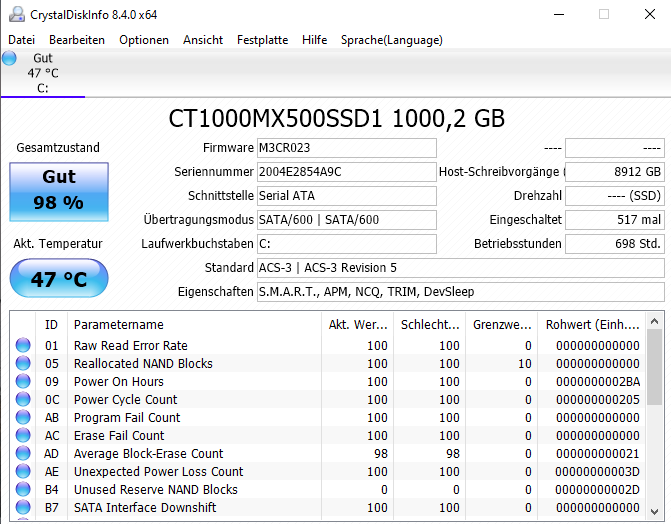Click the status orb for SATA Interface Downshift
Screen dimensions: 671x524
[23, 507]
